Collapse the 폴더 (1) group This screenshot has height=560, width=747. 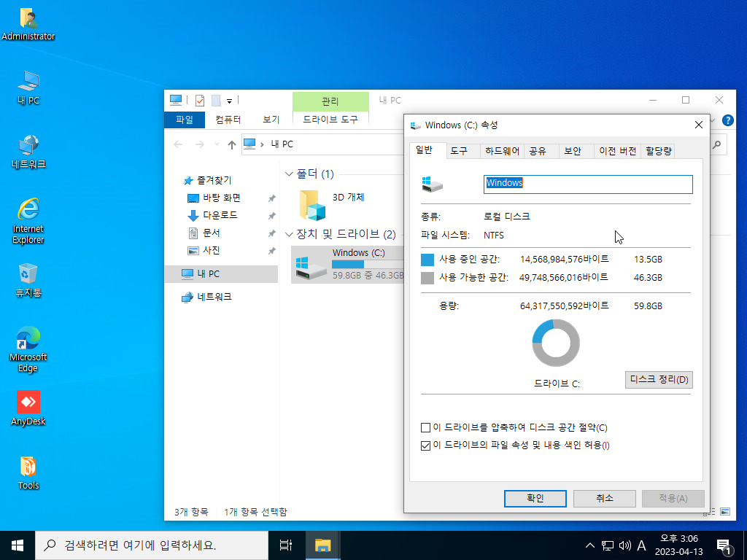[x=288, y=174]
